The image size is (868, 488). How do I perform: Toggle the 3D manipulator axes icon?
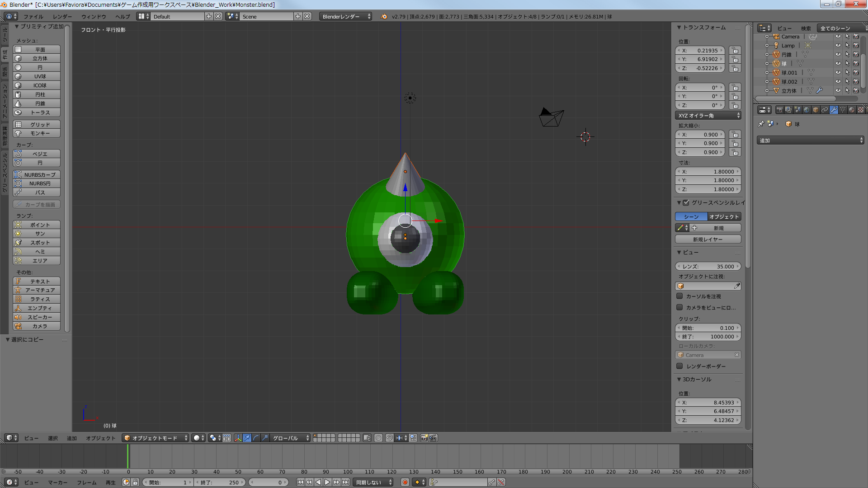[x=238, y=438]
